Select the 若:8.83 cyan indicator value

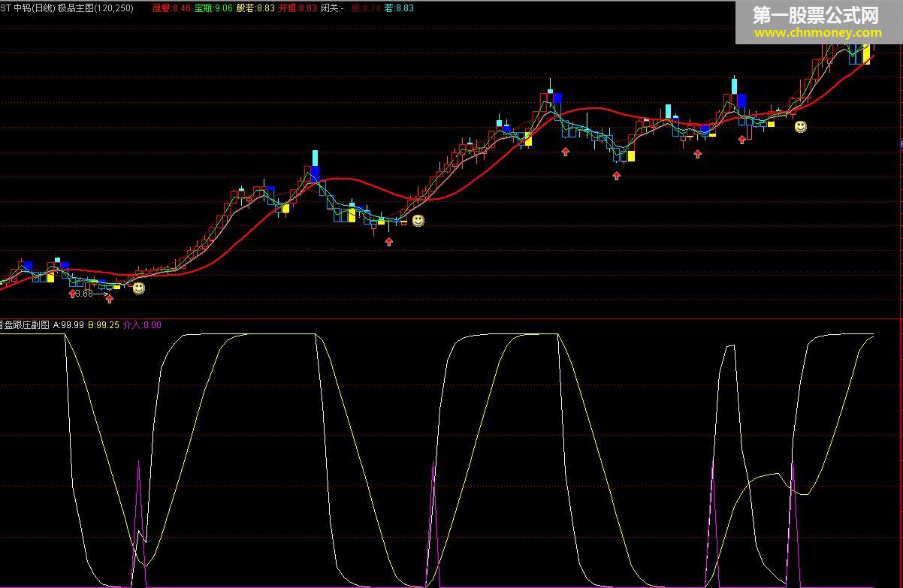(399, 8)
